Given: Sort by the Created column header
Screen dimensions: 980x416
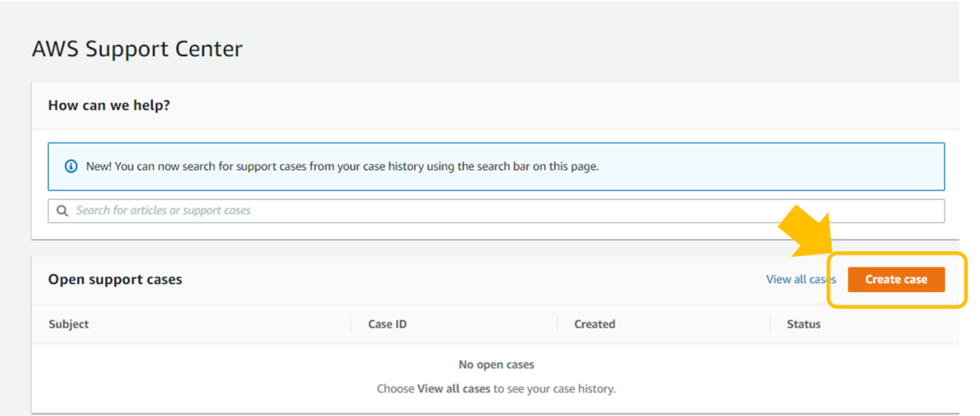Looking at the screenshot, I should [x=595, y=324].
